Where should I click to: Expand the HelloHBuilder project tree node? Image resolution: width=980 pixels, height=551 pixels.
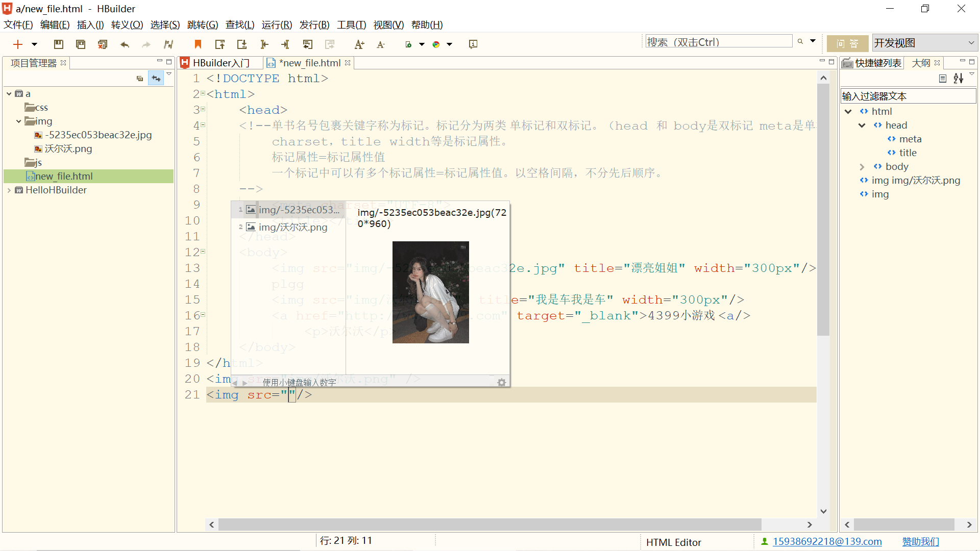[9, 190]
